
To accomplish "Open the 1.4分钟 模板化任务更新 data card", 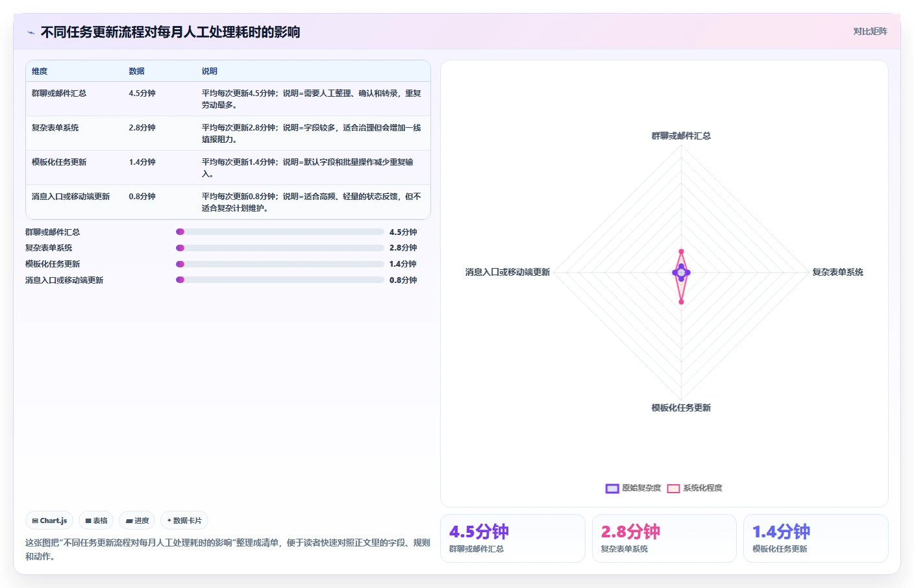I will [x=816, y=538].
